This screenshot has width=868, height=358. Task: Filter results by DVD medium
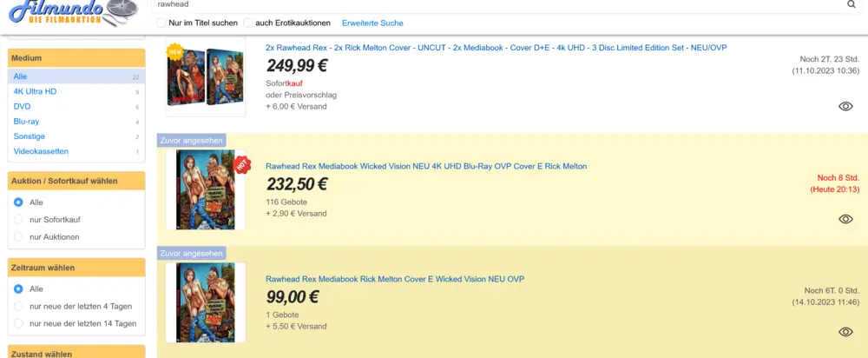coord(23,106)
